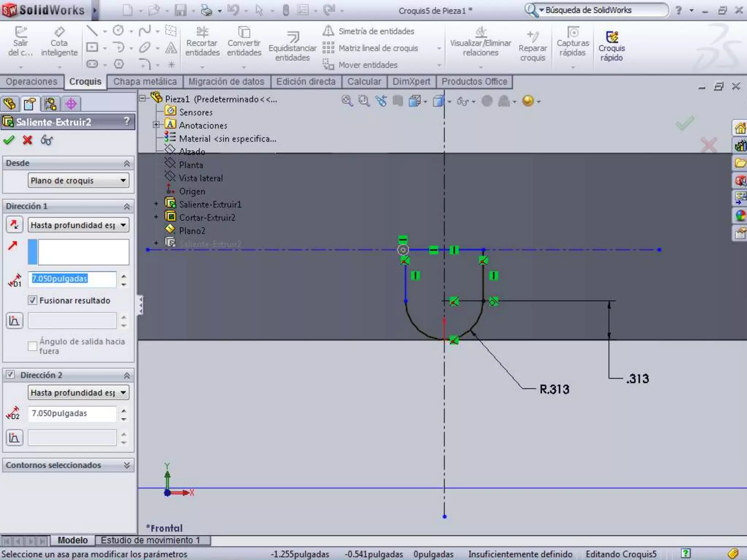Uncheck the Dirección 2 checkbox
Viewport: 747px width, 560px height.
click(x=10, y=375)
